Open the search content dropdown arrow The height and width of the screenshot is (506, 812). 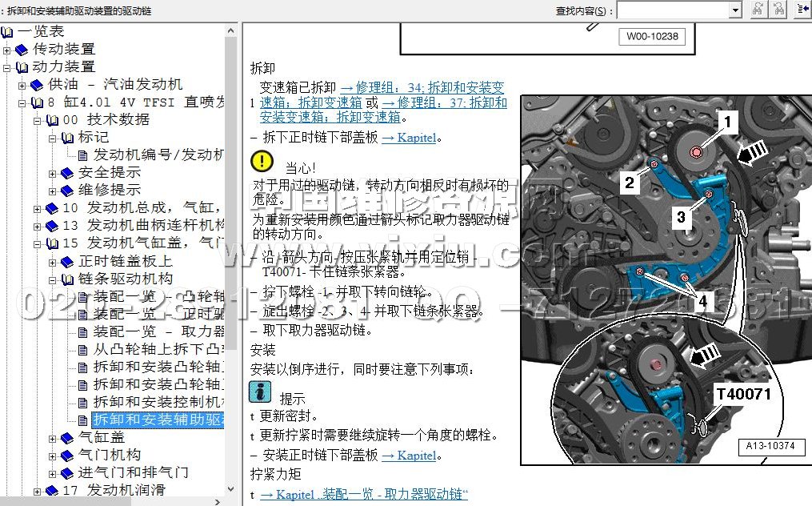735,10
